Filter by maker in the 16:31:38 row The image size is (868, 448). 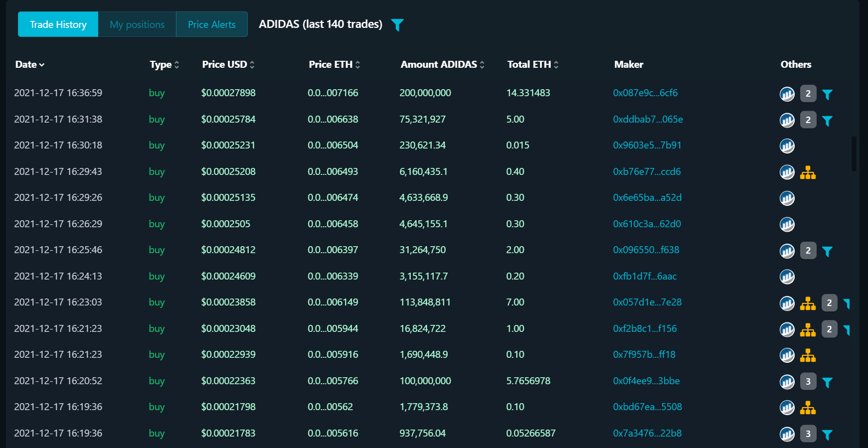pos(827,121)
